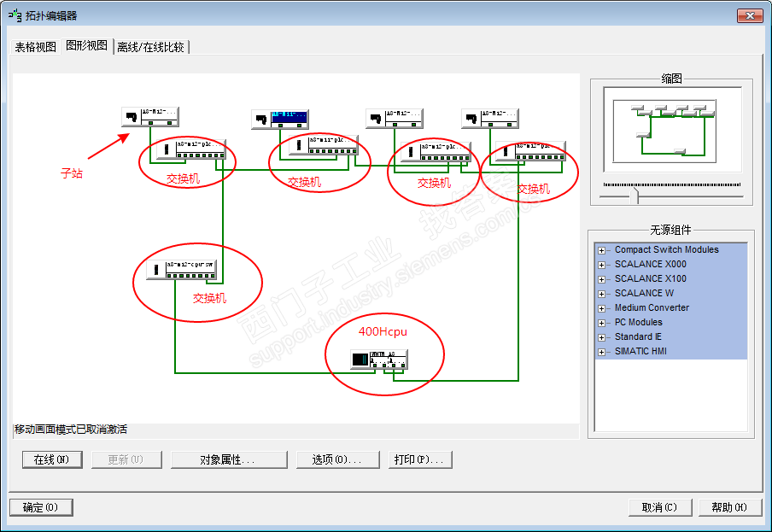The image size is (772, 532).
Task: Select Medium Converter in the list
Action: coord(652,308)
